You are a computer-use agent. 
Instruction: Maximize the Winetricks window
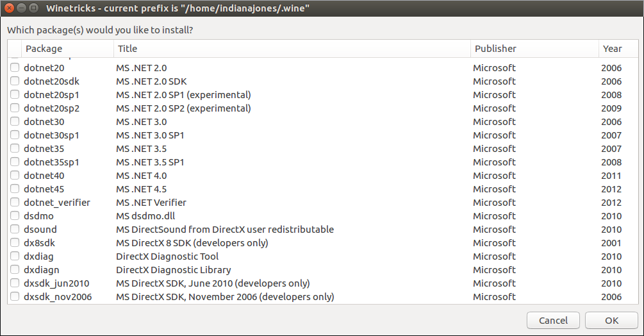point(34,8)
